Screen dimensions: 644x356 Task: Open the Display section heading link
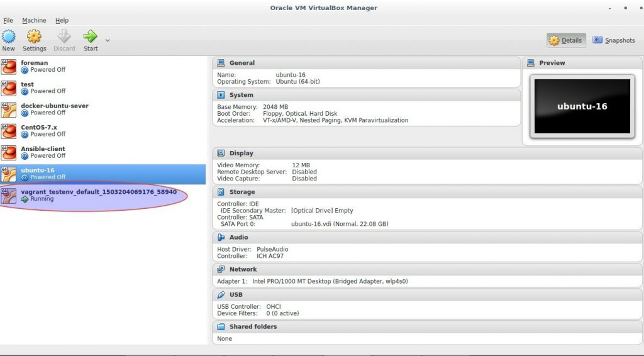pos(241,153)
